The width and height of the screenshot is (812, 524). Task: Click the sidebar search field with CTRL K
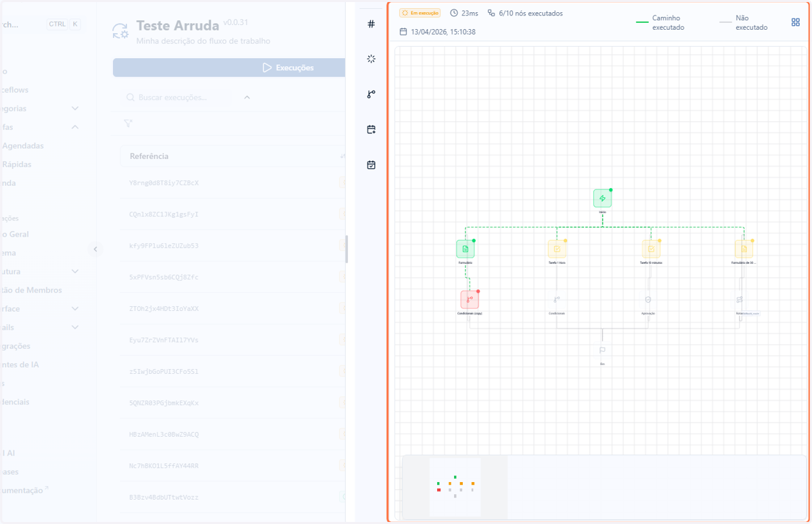pyautogui.click(x=41, y=24)
